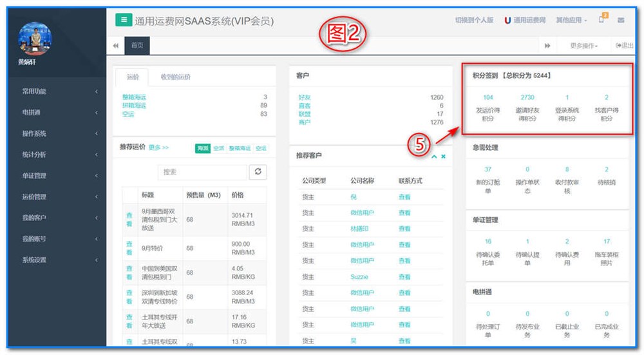Expand 运价管理 in the sidebar

pos(57,197)
